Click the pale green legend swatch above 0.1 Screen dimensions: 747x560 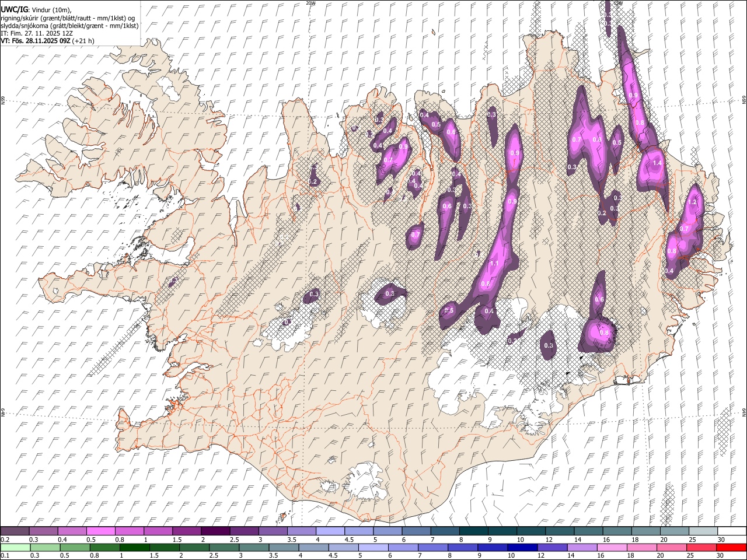click(15, 548)
